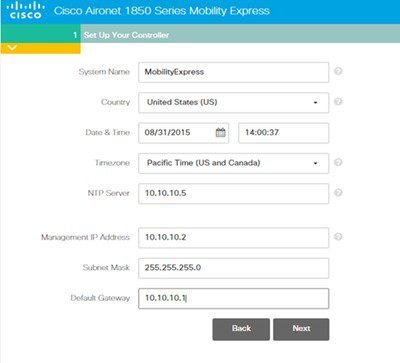The height and width of the screenshot is (363, 400).
Task: Click the Country label
Action: 115,102
